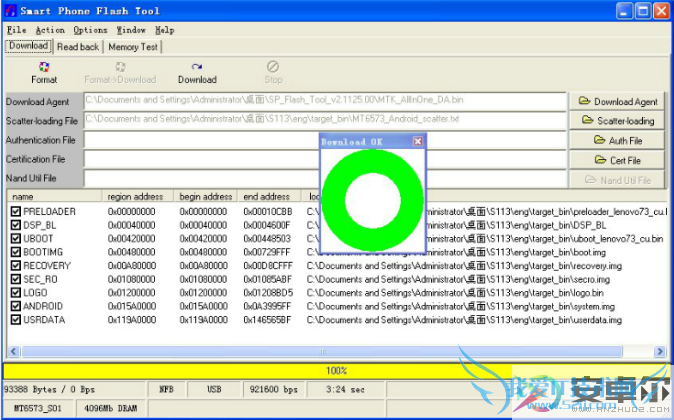This screenshot has width=674, height=420.
Task: Open the Auth File browser
Action: tap(617, 141)
